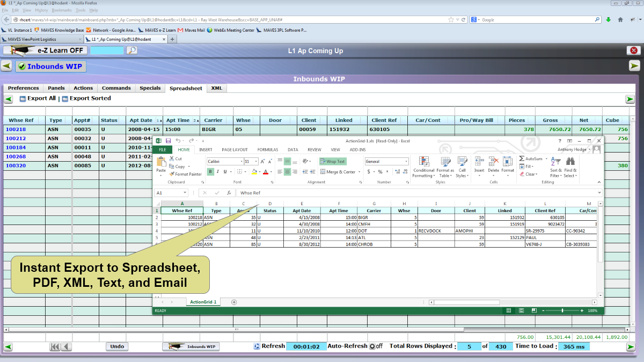Click the Paste icon in Excel
The height and width of the screenshot is (362, 644).
pos(161,162)
